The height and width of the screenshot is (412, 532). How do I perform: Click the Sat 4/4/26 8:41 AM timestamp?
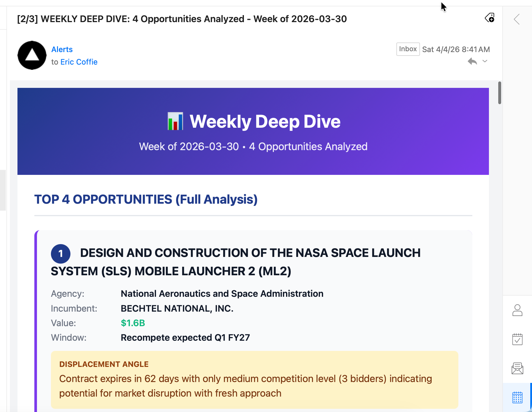(x=456, y=49)
